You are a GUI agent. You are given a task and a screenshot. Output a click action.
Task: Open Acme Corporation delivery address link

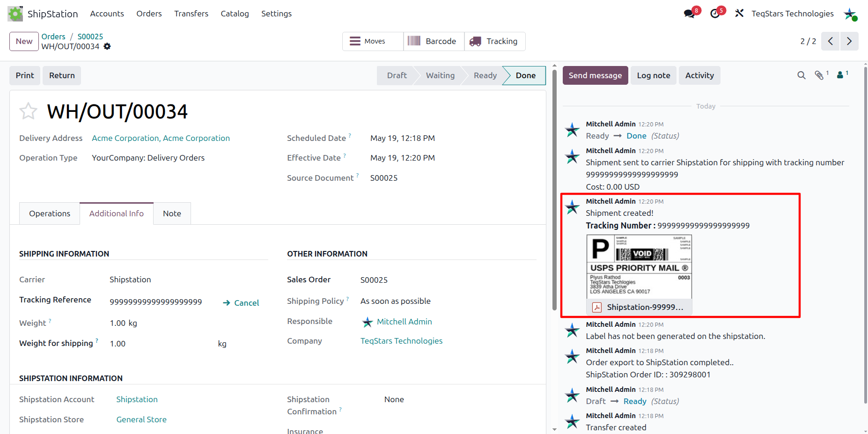click(x=161, y=138)
